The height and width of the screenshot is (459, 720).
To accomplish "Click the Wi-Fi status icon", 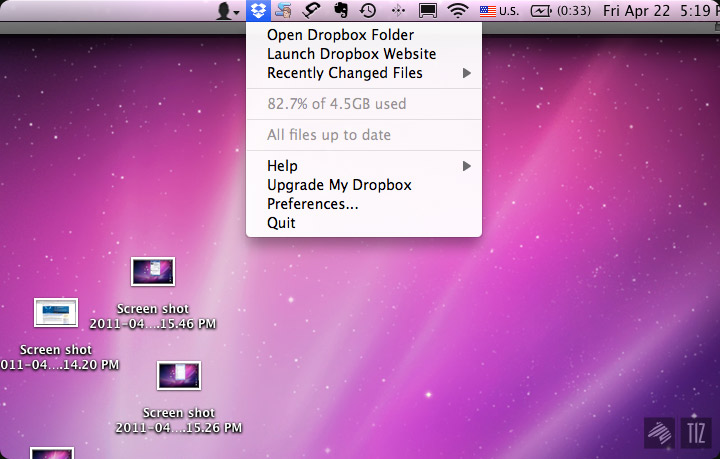I will (x=458, y=11).
